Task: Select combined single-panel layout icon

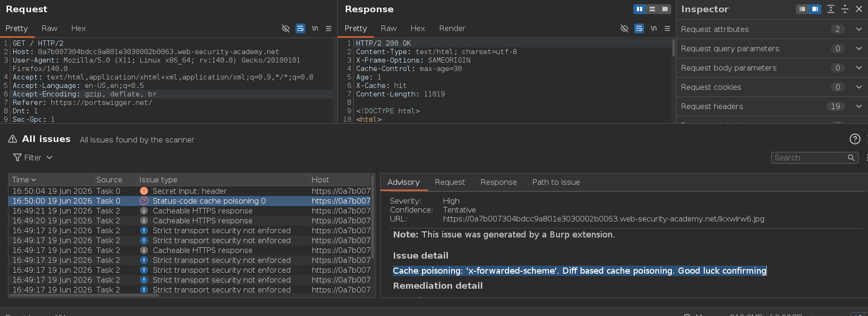Action: 665,9
